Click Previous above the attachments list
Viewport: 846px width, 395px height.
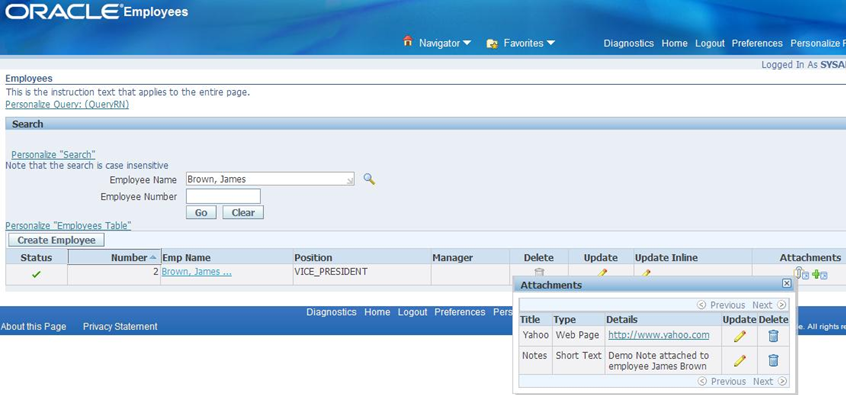[x=721, y=305]
